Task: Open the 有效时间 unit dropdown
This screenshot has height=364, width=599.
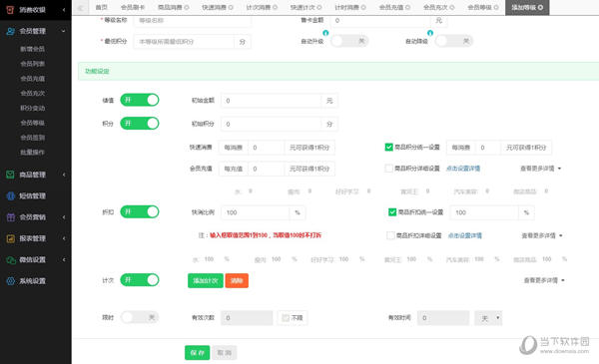Action: (488, 318)
